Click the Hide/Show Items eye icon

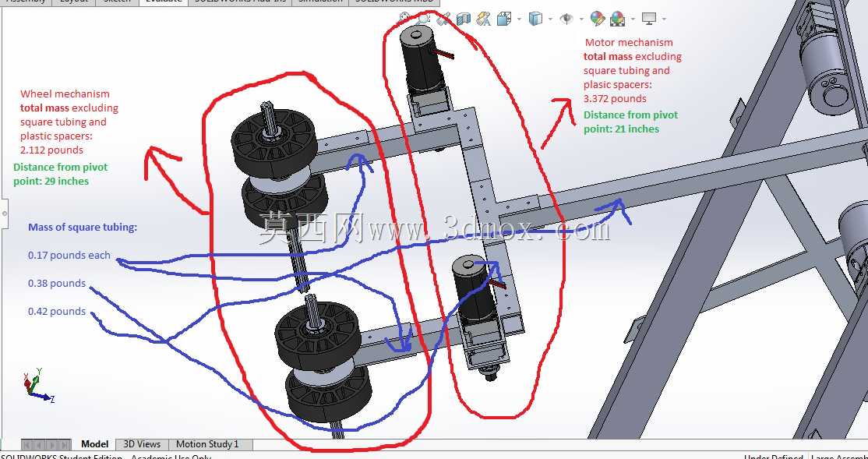point(566,19)
